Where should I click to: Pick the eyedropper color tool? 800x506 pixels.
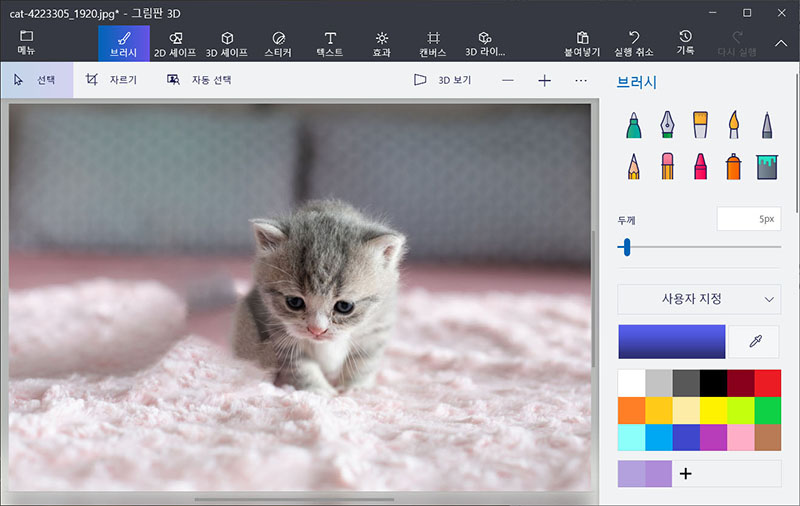point(755,341)
